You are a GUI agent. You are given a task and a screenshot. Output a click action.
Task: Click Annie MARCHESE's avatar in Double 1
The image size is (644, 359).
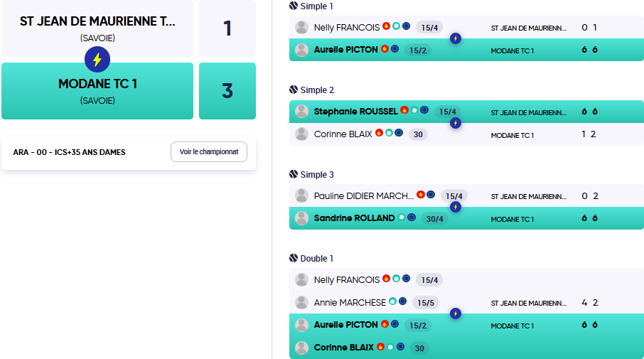(x=301, y=303)
